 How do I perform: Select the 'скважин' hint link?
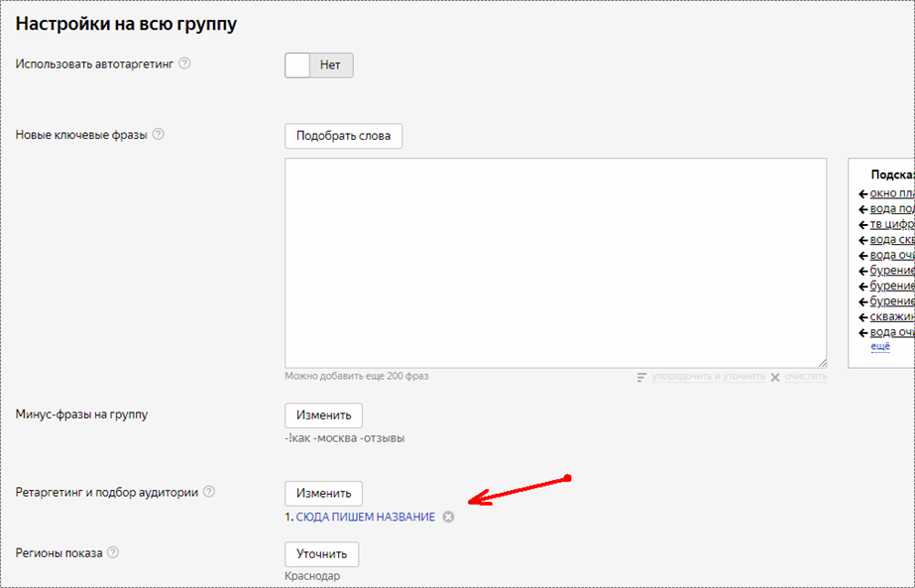pyautogui.click(x=892, y=316)
